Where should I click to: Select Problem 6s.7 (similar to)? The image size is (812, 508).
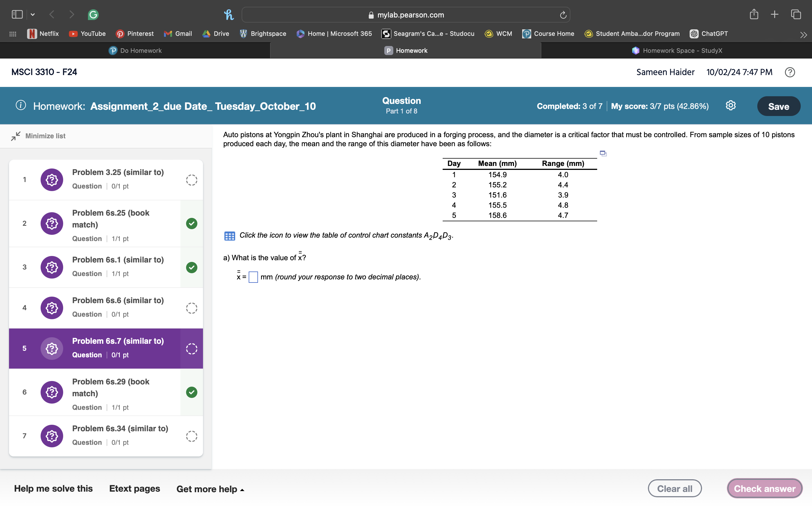(106, 349)
